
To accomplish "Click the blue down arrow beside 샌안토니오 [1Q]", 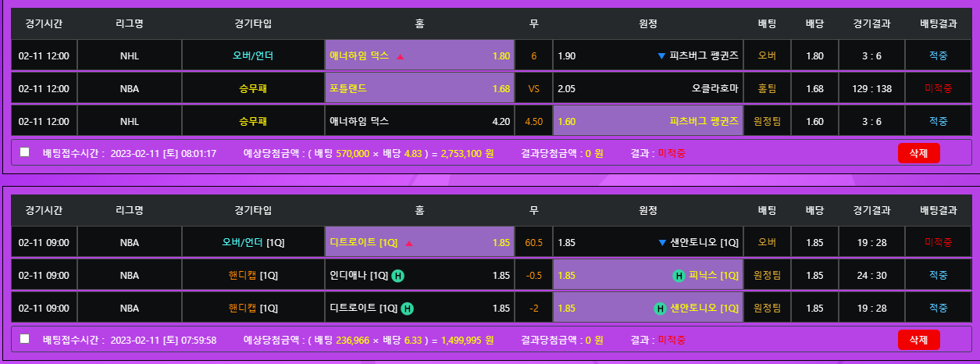I will click(x=662, y=243).
